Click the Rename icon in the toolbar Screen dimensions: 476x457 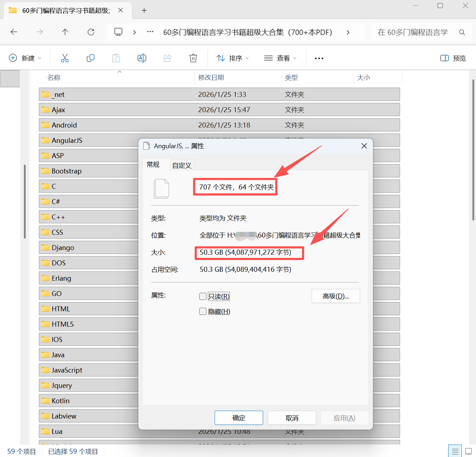142,58
